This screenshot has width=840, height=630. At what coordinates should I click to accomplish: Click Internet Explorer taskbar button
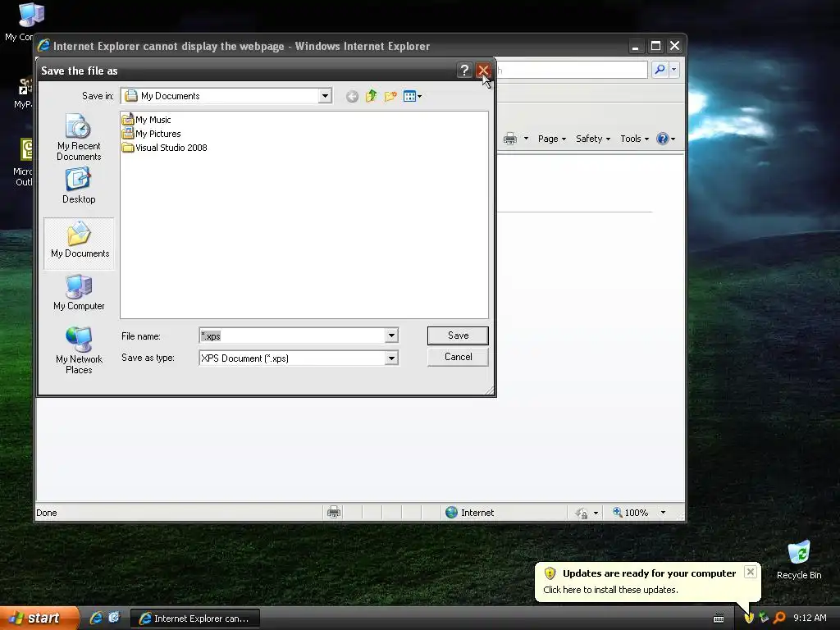195,619
